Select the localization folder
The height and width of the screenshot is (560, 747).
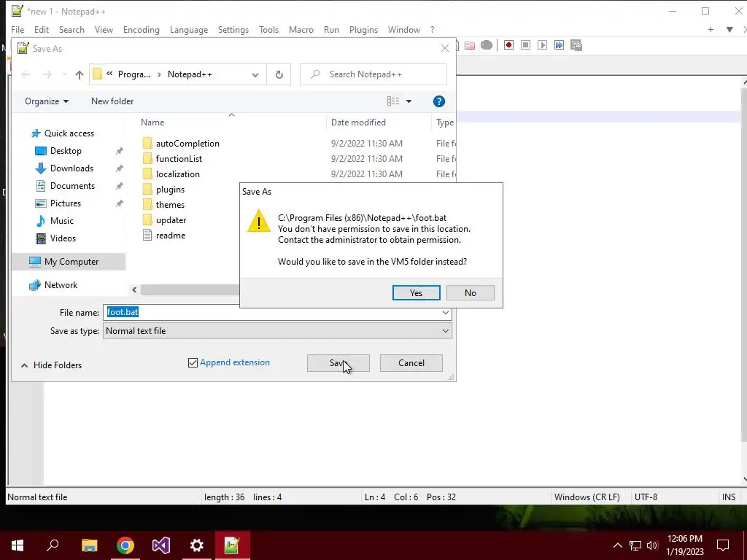178,174
